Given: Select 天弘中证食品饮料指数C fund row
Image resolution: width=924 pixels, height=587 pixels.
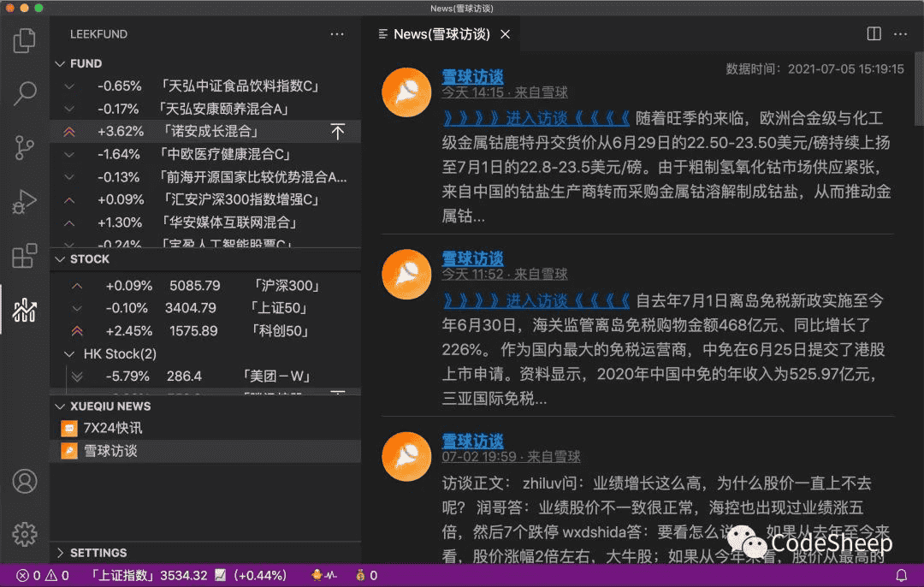Looking at the screenshot, I should coord(205,86).
